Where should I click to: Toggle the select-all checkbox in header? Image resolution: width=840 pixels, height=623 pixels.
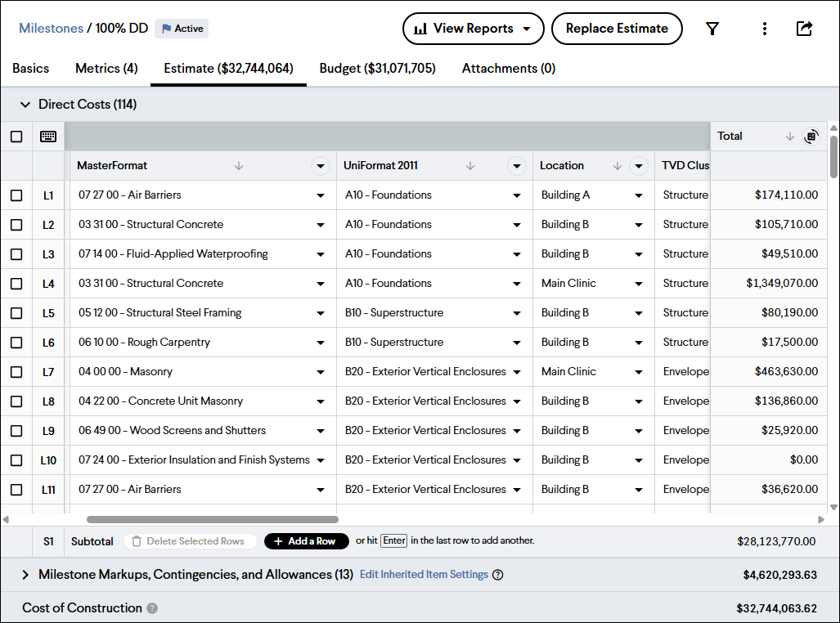[x=16, y=137]
